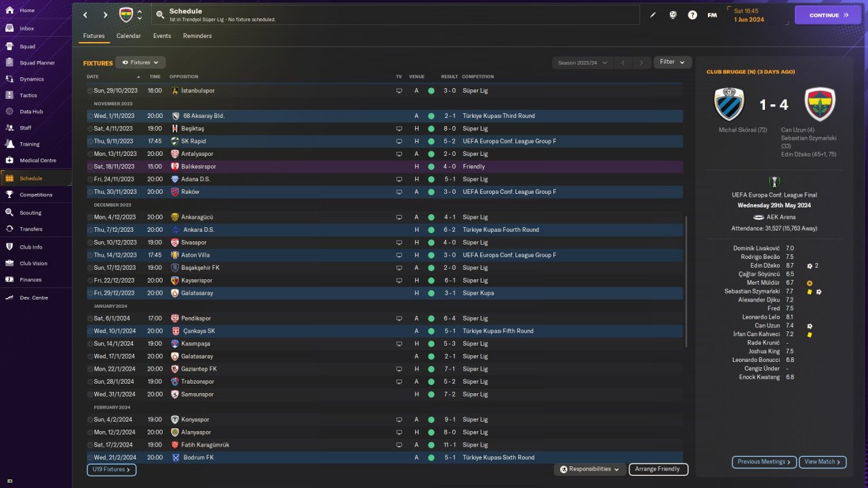The image size is (868, 488).
Task: Open Competitions in the sidebar
Action: (36, 195)
